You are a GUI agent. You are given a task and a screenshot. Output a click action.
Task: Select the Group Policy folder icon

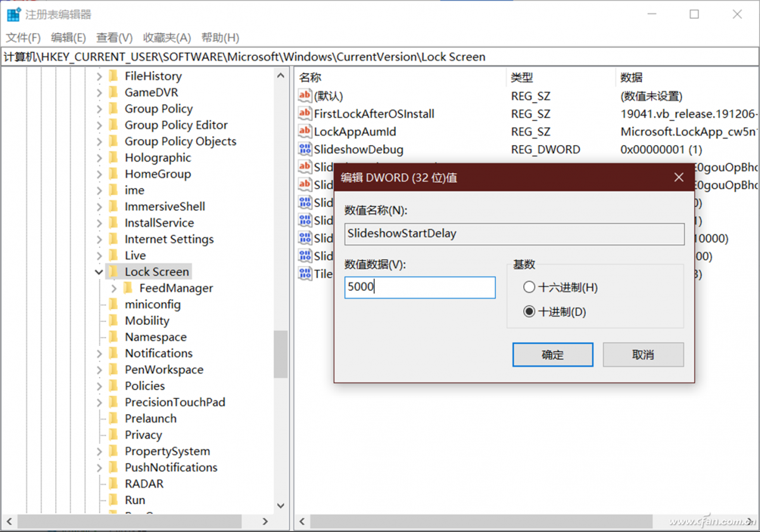click(x=113, y=109)
